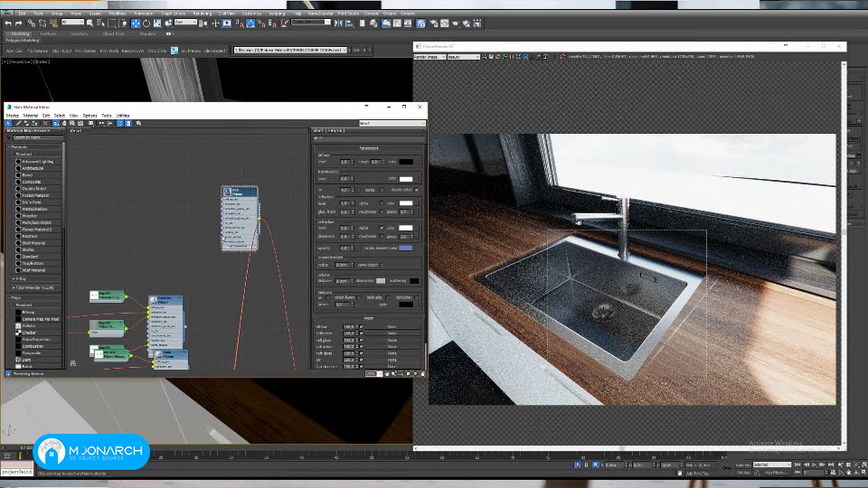This screenshot has height=488, width=868.
Task: Click the reflection map None button
Action: tap(392, 333)
